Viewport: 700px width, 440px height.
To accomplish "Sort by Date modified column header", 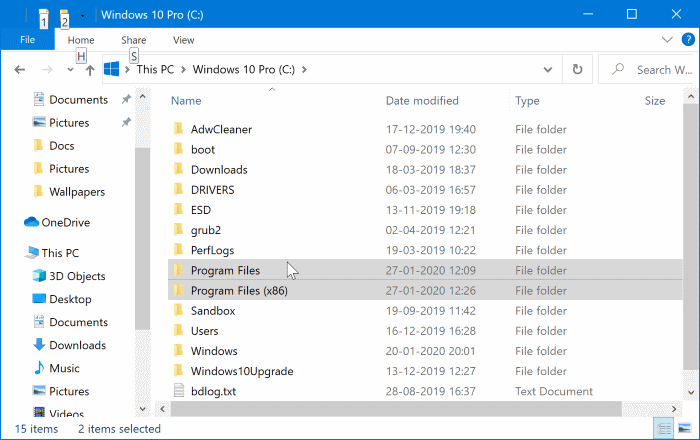I will tap(422, 101).
